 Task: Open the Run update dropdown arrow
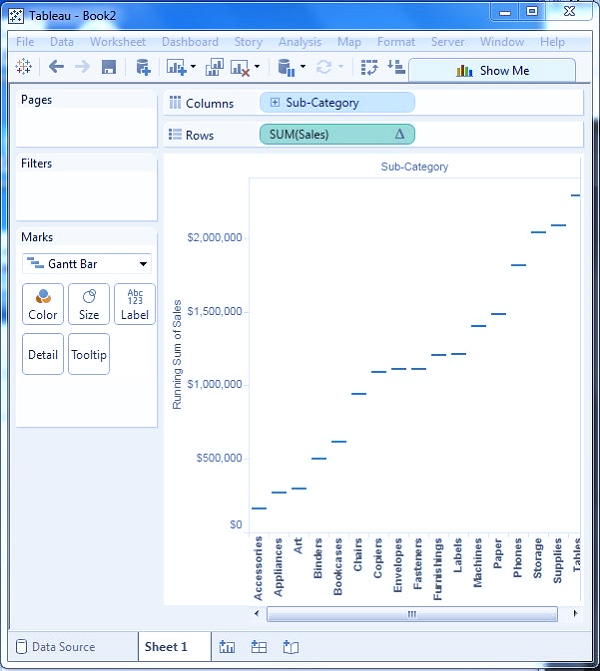(341, 66)
